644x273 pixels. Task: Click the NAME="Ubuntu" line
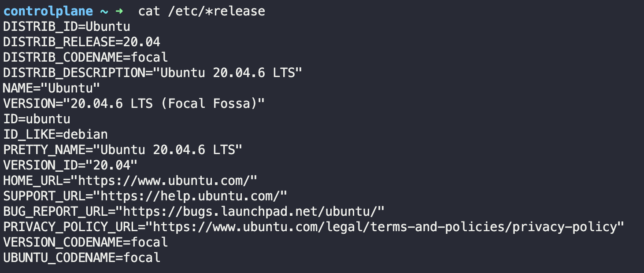[x=52, y=88]
